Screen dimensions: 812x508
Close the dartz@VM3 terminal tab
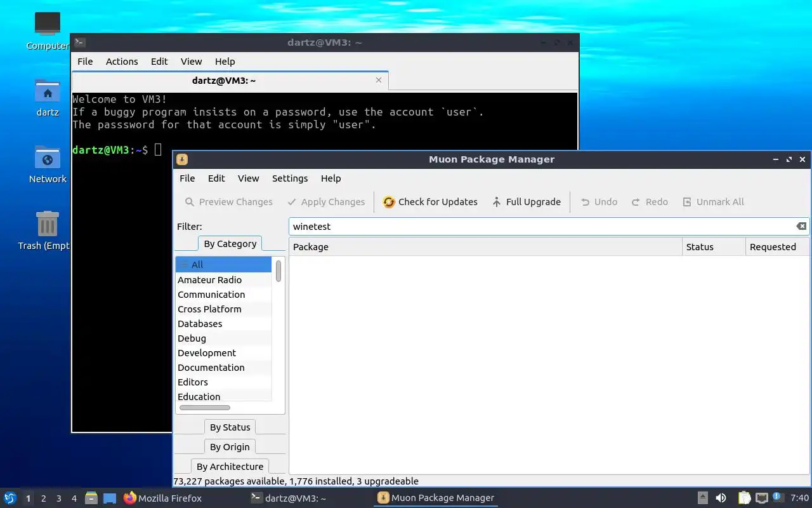coord(379,80)
